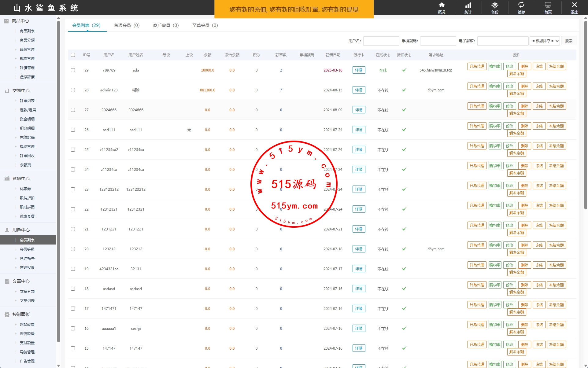The height and width of the screenshot is (368, 588).
Task: Switch to the 普通会员 tab
Action: [127, 25]
